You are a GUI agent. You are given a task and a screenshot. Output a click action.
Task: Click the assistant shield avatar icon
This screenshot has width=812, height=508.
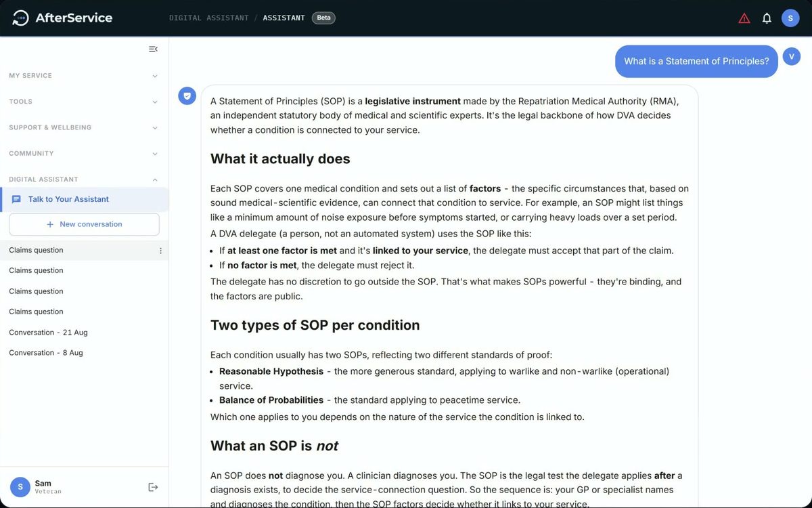pos(187,96)
